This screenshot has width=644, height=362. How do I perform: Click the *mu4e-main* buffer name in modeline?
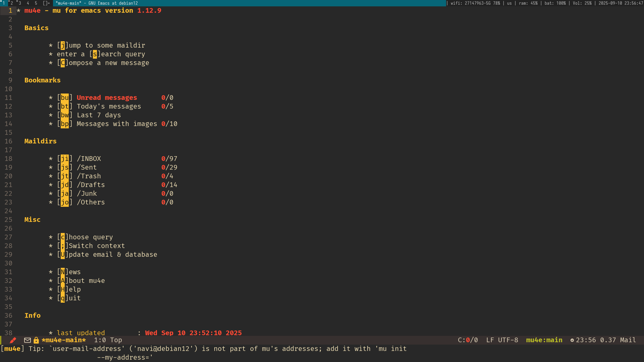(64, 340)
